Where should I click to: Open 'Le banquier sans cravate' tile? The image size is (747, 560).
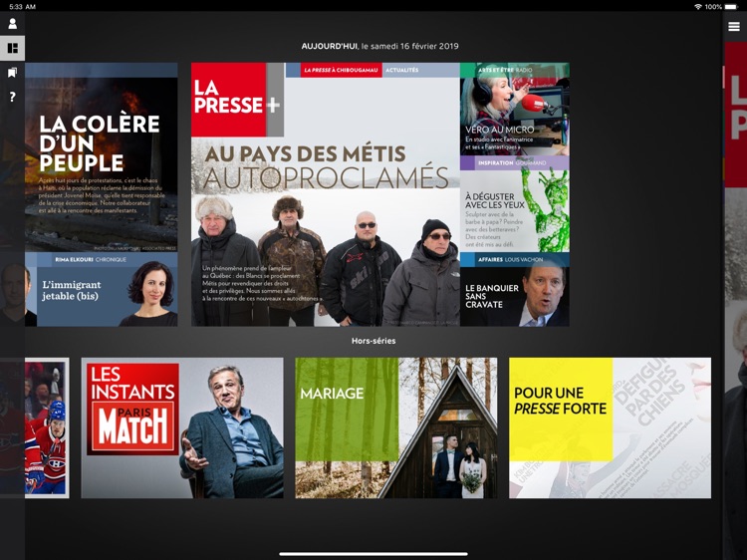click(x=515, y=290)
